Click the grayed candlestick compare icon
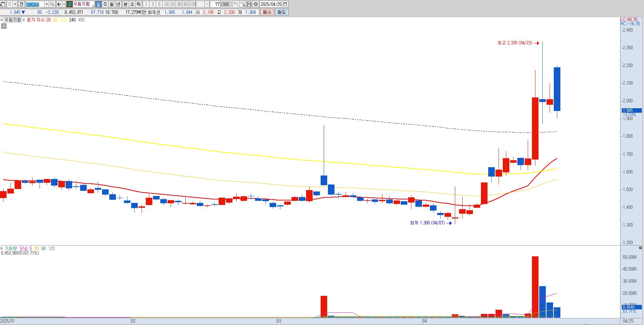644x325 pixels. coord(236,4)
